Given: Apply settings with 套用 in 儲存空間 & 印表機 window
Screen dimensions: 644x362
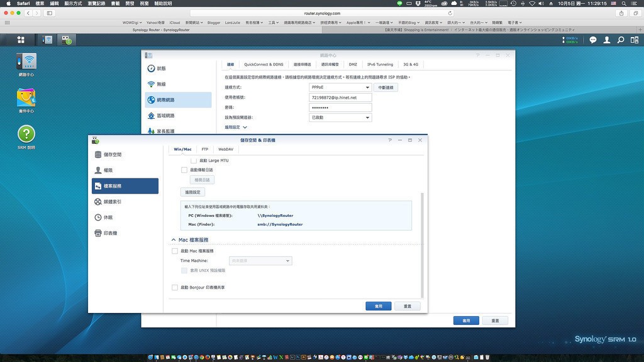Looking at the screenshot, I should point(378,306).
